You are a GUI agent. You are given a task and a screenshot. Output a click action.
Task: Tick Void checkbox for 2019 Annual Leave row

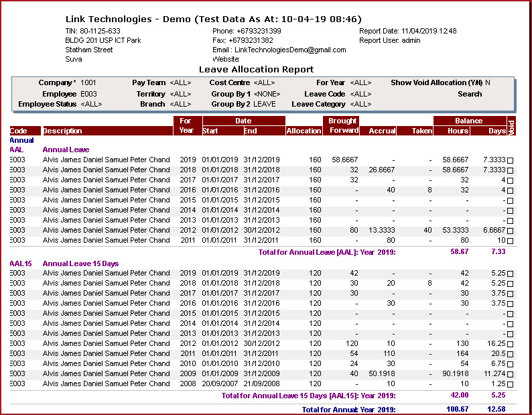[x=511, y=161]
